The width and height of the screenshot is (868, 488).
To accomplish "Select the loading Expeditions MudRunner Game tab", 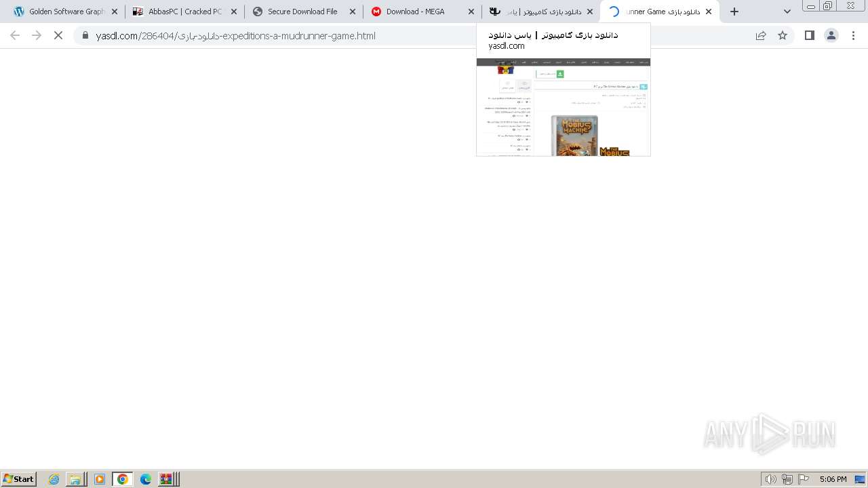I will [x=659, y=12].
